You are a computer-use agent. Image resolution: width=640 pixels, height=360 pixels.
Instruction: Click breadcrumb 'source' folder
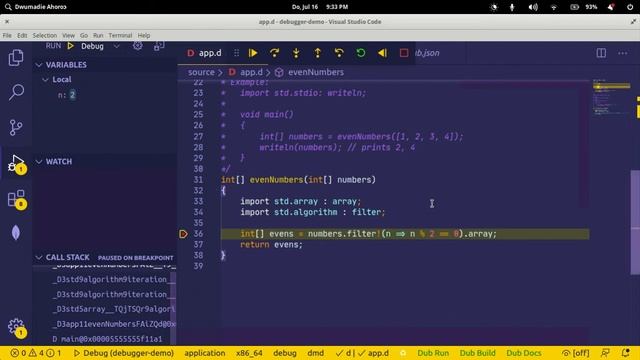click(x=201, y=72)
